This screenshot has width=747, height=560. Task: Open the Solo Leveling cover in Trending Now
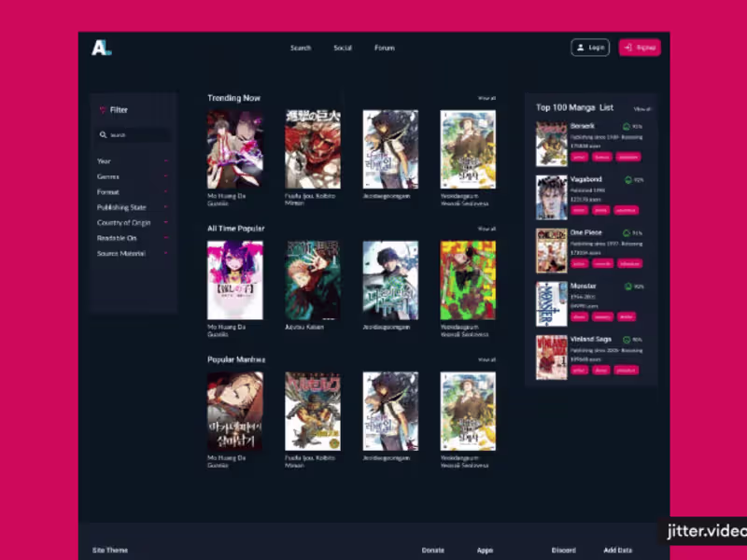click(x=390, y=149)
